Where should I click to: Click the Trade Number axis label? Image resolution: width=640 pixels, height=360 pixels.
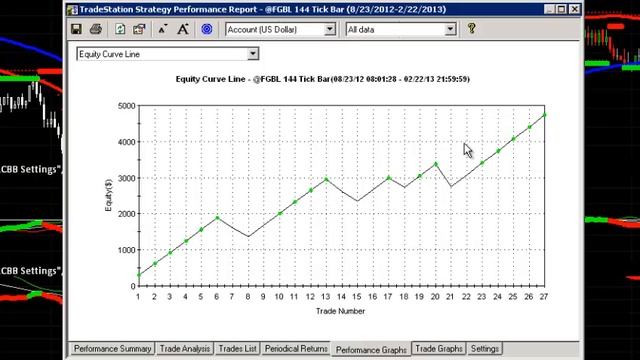[340, 311]
